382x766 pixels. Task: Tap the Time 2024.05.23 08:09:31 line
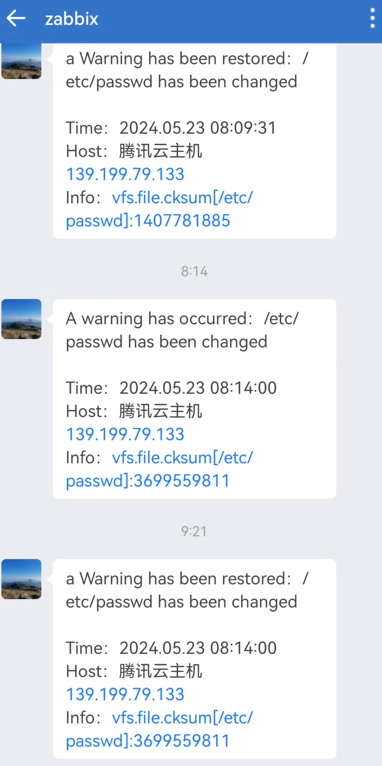[171, 128]
